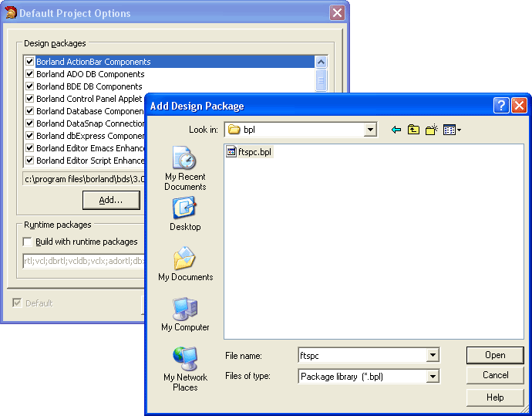
Task: Uncheck Borland ActionBar Components
Action: (29, 62)
